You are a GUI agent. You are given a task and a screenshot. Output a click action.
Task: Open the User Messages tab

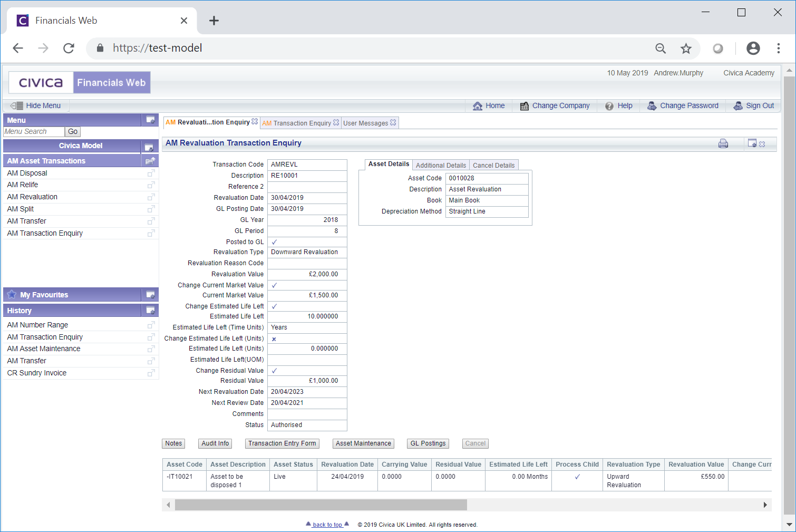click(365, 123)
